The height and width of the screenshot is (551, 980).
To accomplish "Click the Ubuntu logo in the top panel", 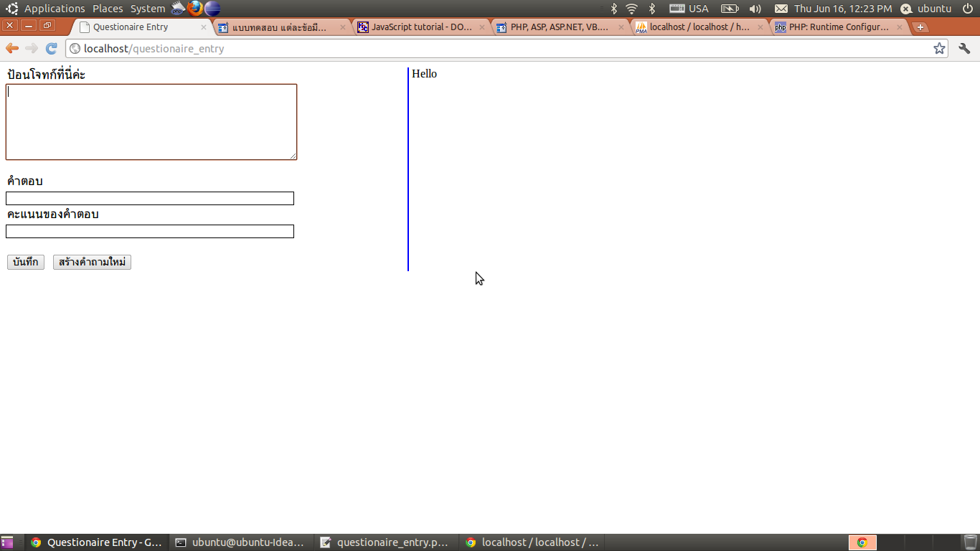I will (x=11, y=9).
